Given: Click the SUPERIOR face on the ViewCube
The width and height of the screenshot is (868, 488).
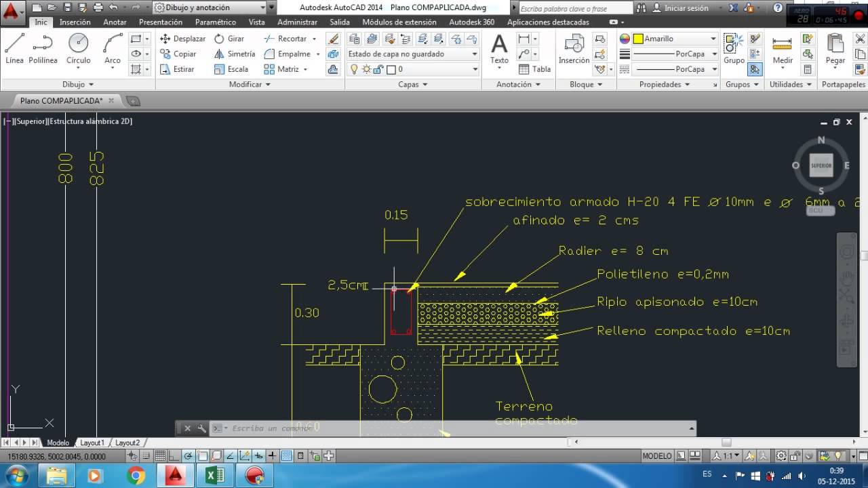Looking at the screenshot, I should pos(821,165).
